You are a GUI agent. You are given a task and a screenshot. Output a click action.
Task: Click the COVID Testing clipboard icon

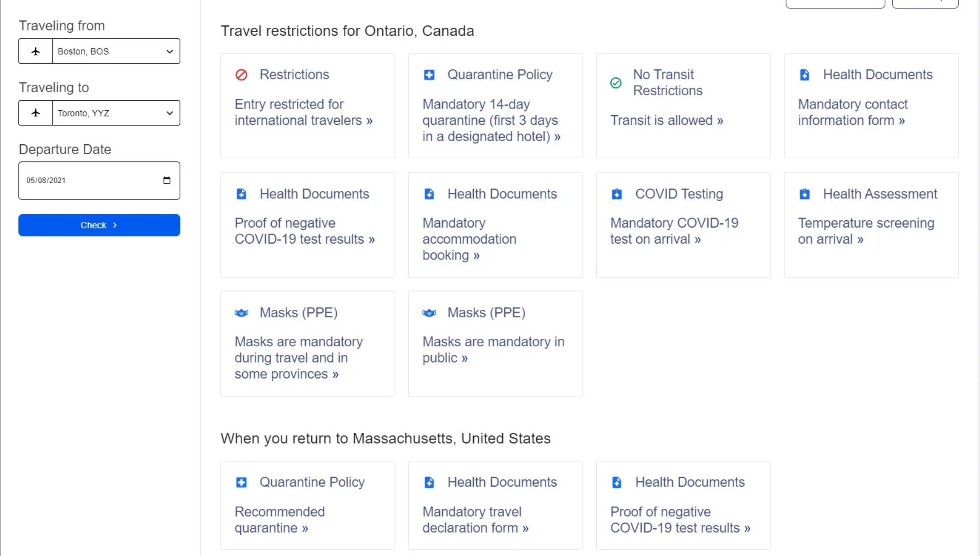click(x=617, y=194)
